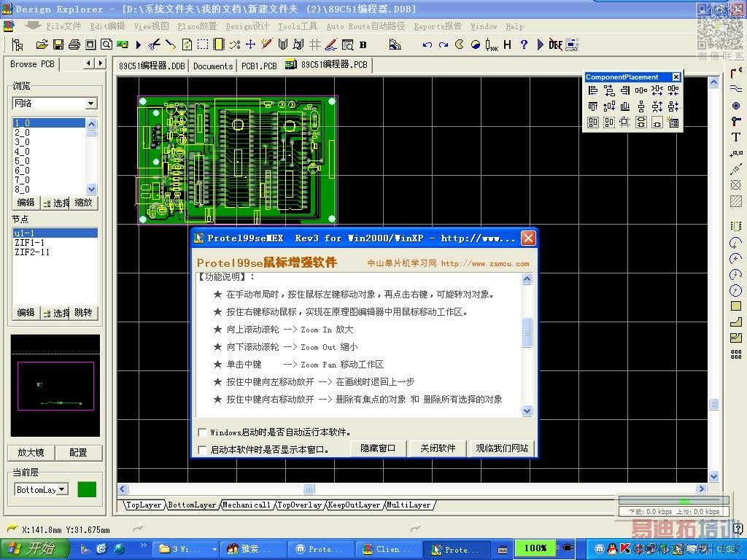Click the Undo arrow in the toolbar
The width and height of the screenshot is (747, 560).
[x=427, y=44]
